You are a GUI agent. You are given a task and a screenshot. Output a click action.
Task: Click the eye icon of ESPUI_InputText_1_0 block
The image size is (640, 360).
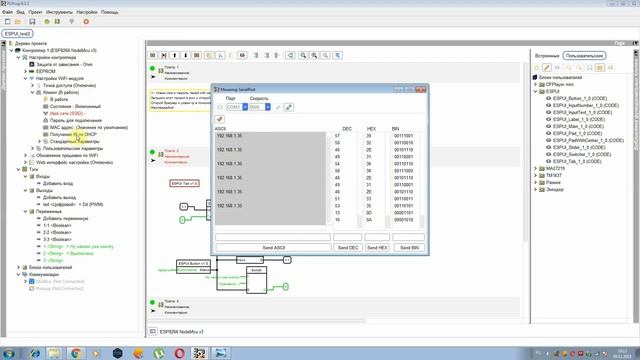(x=549, y=112)
